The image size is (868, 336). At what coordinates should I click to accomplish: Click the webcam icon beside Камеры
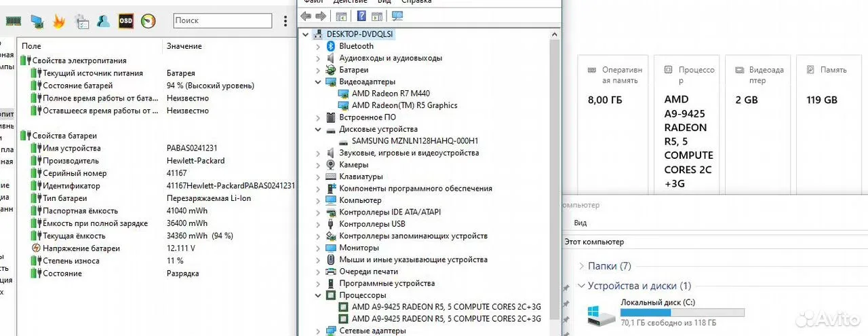point(331,165)
